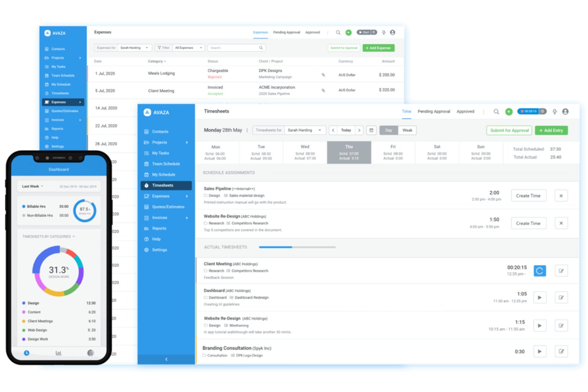588x392 pixels.
Task: Go to next day arrow beside Today
Action: click(x=359, y=130)
